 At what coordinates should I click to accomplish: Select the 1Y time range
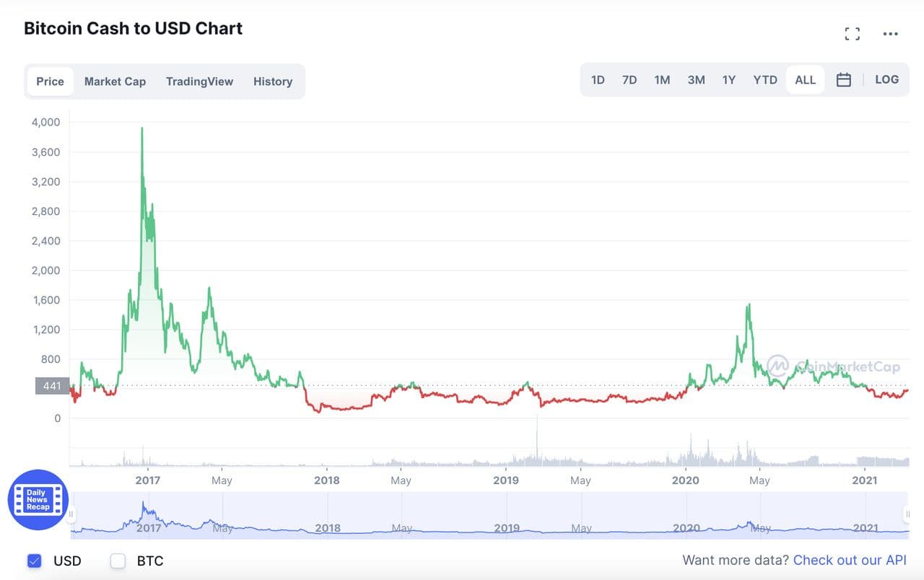coord(729,80)
